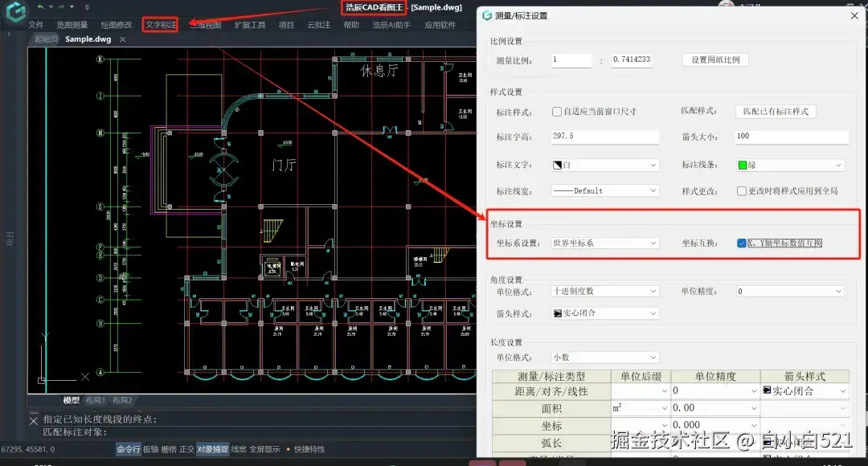Viewport: 868px width, 466px height.
Task: Open the 扩展工具 menu
Action: point(250,25)
